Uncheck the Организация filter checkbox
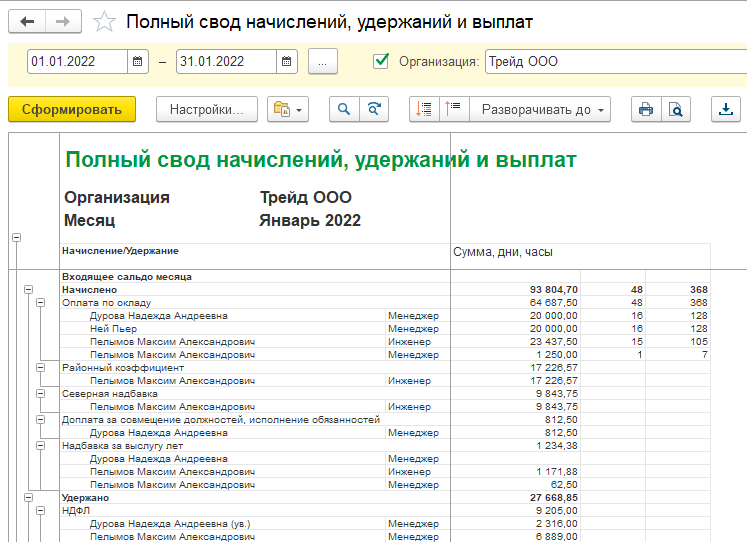 tap(380, 61)
